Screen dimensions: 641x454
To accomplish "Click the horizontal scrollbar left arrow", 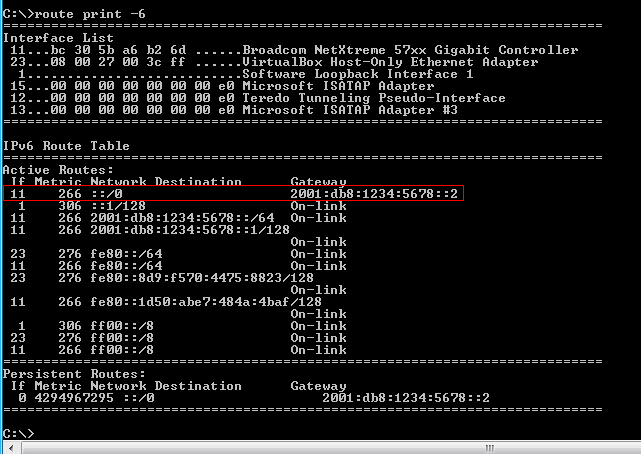I will coord(11,448).
